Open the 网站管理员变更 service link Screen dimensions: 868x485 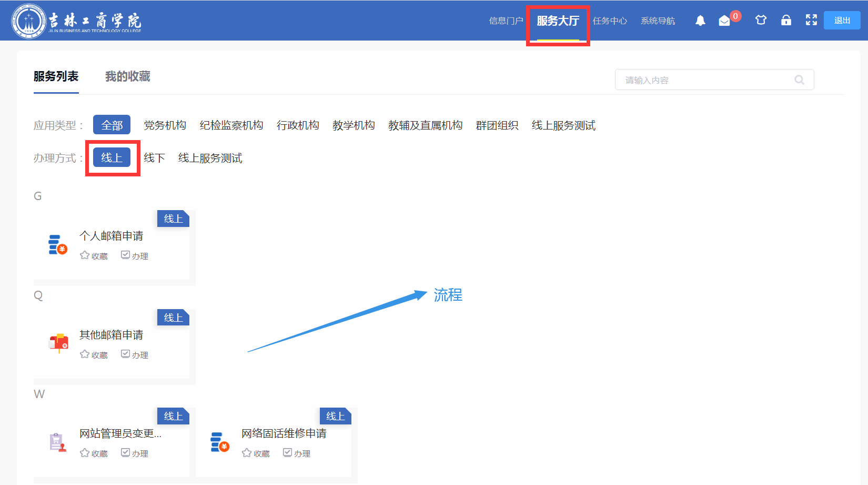click(120, 433)
